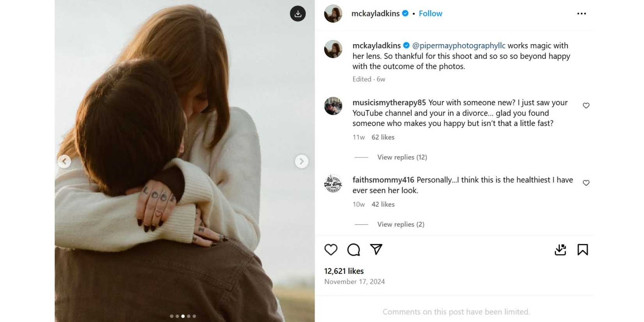Like the musicismytherapy85 comment
The width and height of the screenshot is (644, 322).
(x=586, y=105)
